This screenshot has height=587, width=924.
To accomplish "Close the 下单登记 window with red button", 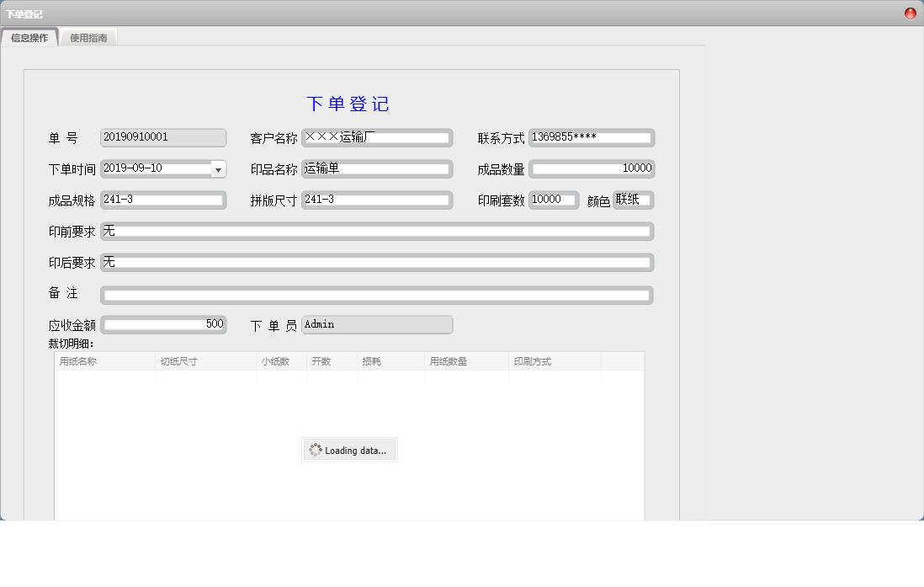I will (x=911, y=13).
